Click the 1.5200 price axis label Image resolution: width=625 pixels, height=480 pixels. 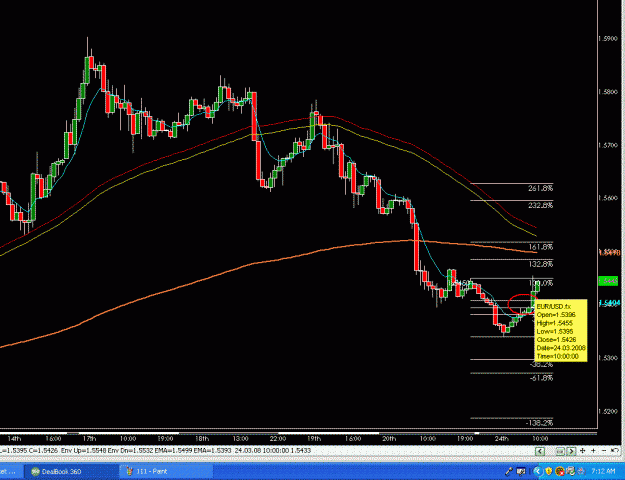[x=609, y=411]
